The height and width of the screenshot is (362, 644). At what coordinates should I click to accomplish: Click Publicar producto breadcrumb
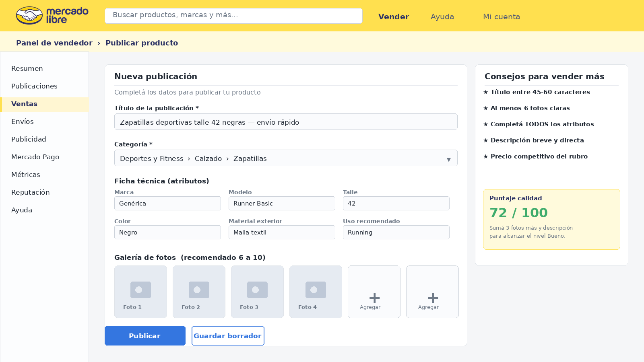pyautogui.click(x=142, y=43)
